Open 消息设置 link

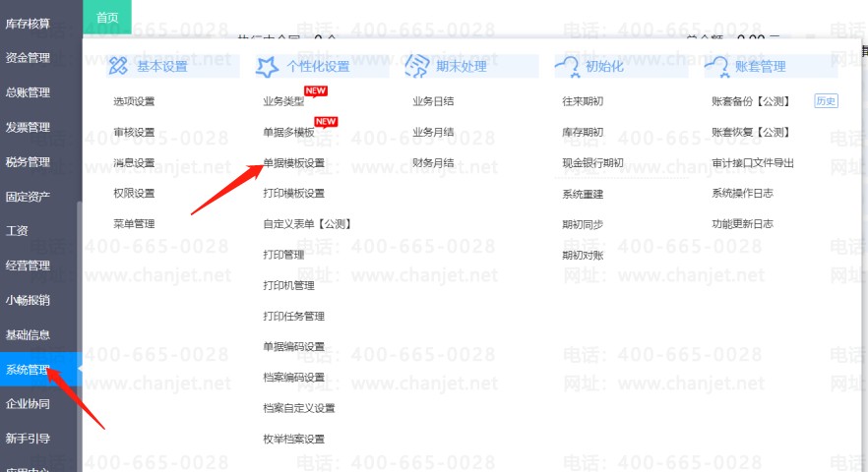click(134, 162)
